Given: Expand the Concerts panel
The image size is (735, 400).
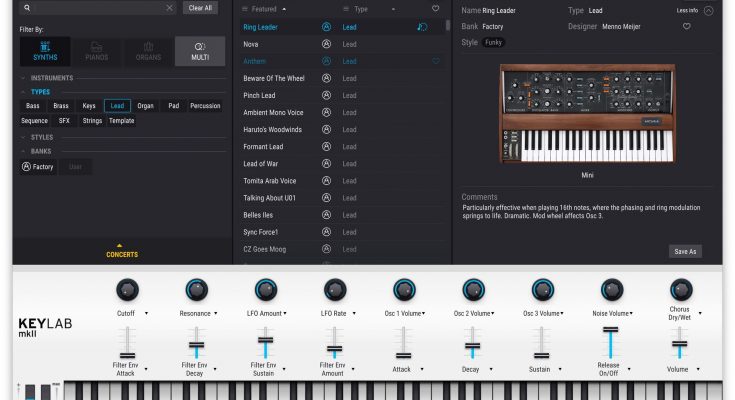Looking at the screenshot, I should (122, 252).
